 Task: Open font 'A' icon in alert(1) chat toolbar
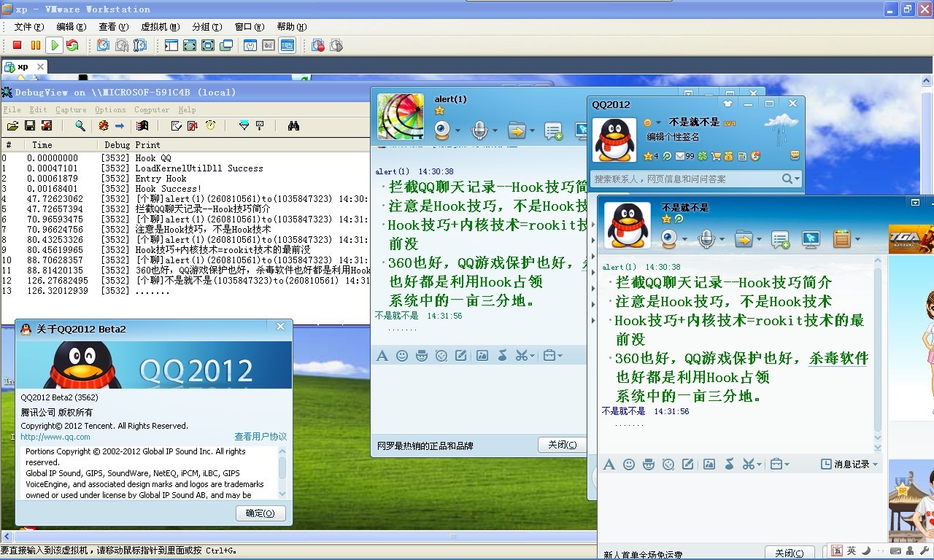(382, 356)
